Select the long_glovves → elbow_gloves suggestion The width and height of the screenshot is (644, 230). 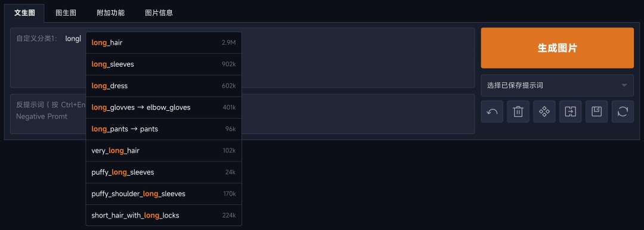tap(163, 107)
